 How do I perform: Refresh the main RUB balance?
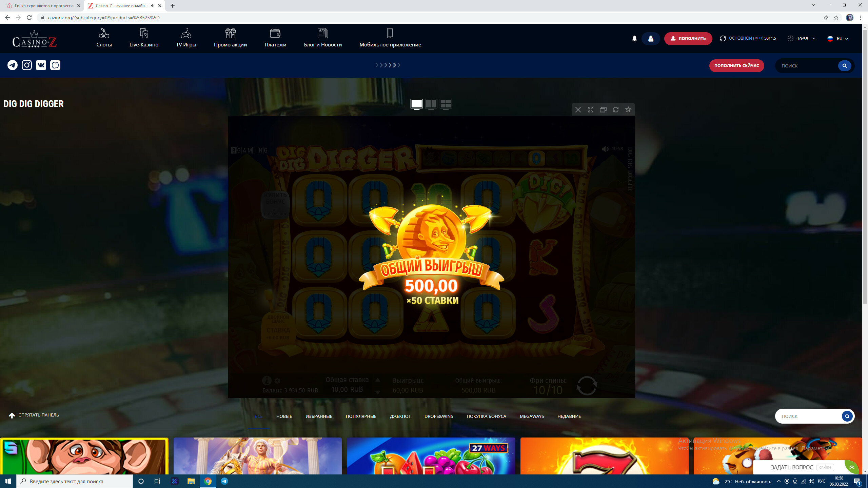723,39
